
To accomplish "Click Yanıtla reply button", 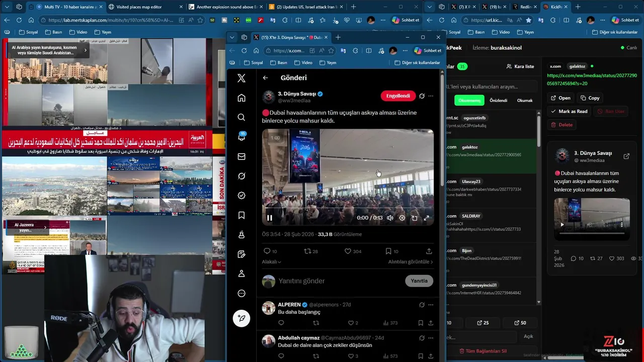I will click(419, 281).
